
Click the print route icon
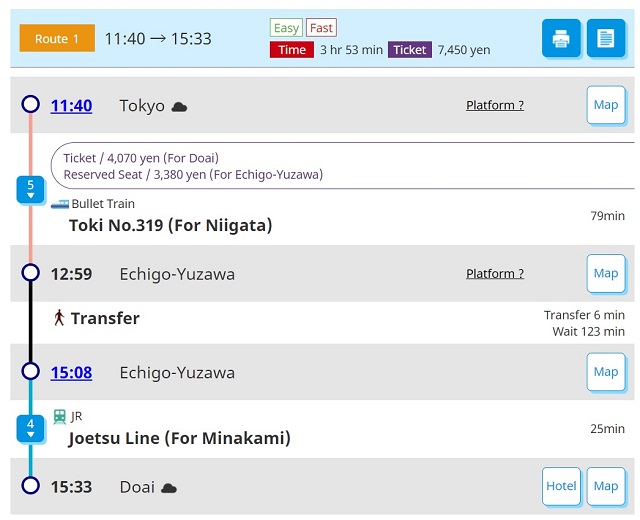[561, 38]
